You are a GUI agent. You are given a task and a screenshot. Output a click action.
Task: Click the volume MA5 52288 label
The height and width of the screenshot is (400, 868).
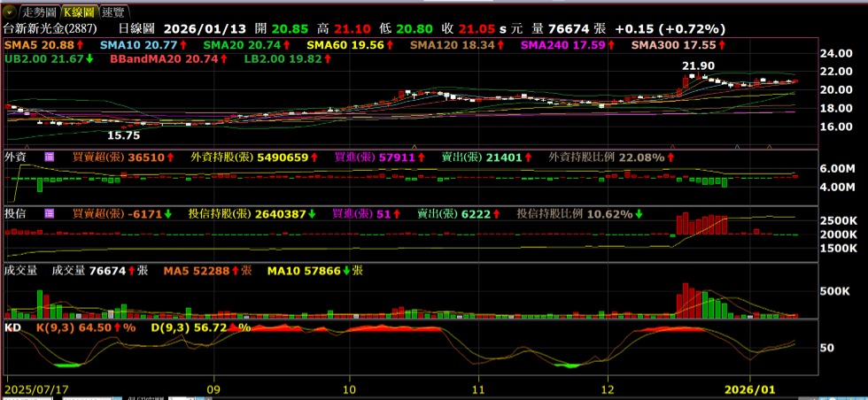coord(207,271)
